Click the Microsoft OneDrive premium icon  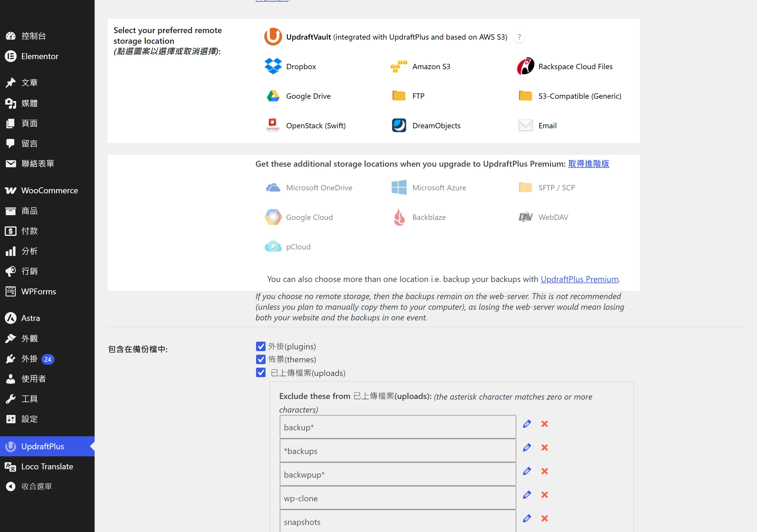click(x=273, y=188)
